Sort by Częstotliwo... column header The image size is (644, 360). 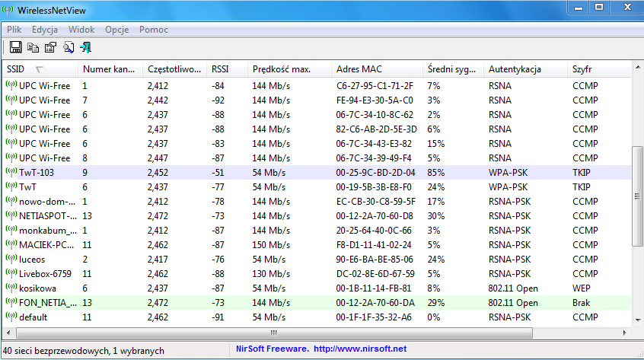tap(175, 69)
